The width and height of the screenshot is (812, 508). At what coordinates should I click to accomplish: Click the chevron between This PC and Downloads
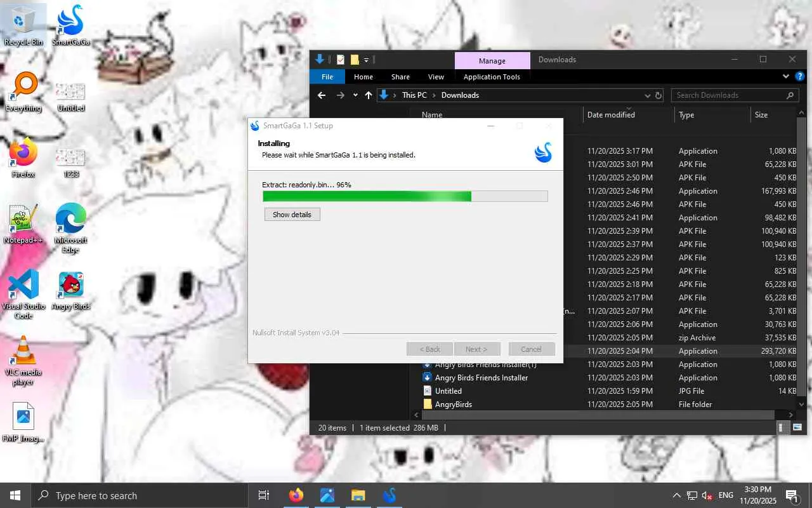[434, 95]
